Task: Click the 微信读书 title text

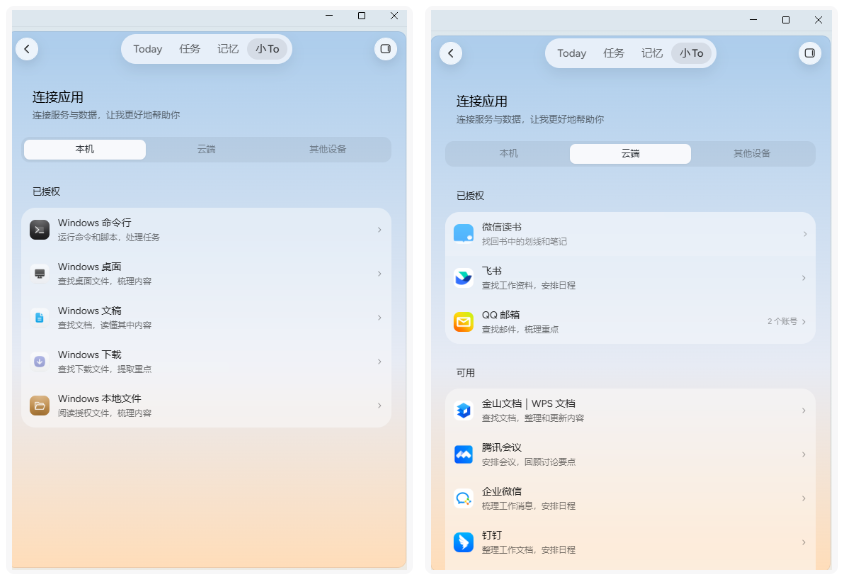Action: pyautogui.click(x=502, y=227)
